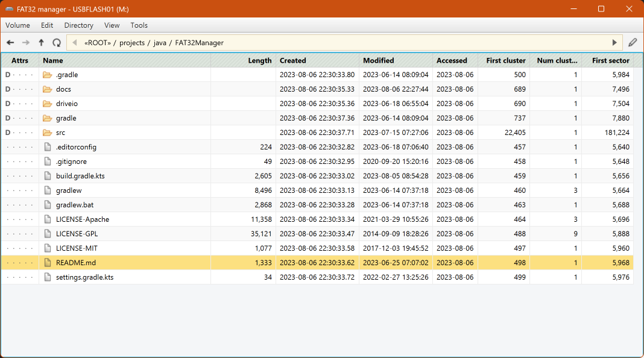Click first sector value 5,976

tap(620, 277)
